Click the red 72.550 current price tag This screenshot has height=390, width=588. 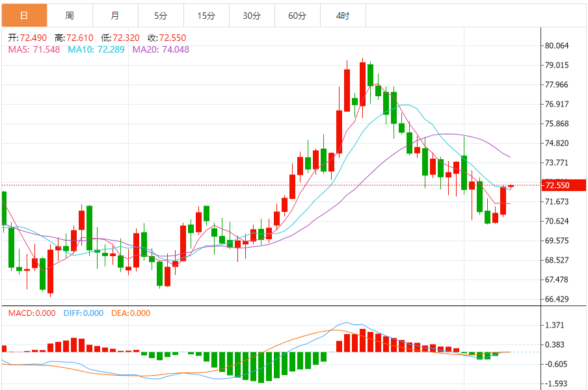564,185
